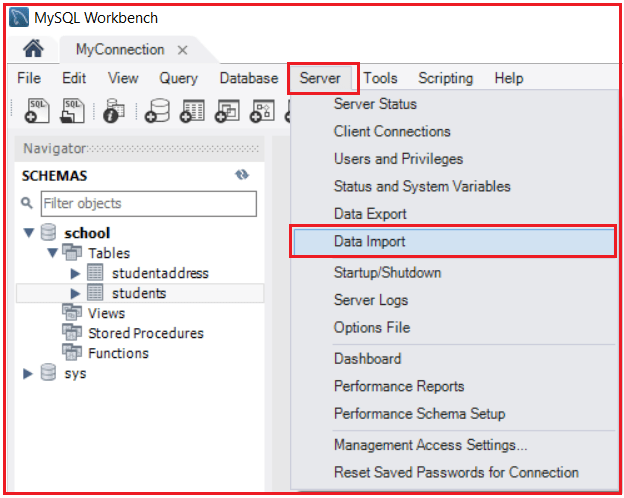The image size is (624, 498).
Task: Switch to the MyConnection tab
Action: point(120,50)
